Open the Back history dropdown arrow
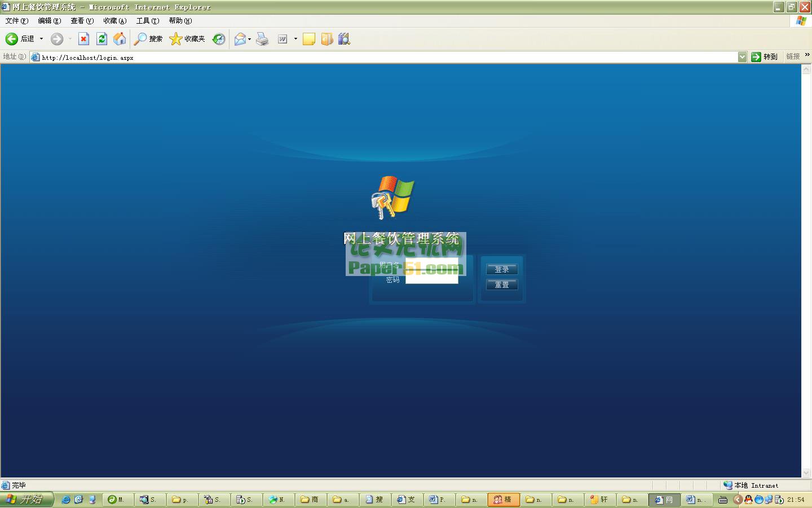812x508 pixels. pyautogui.click(x=41, y=38)
